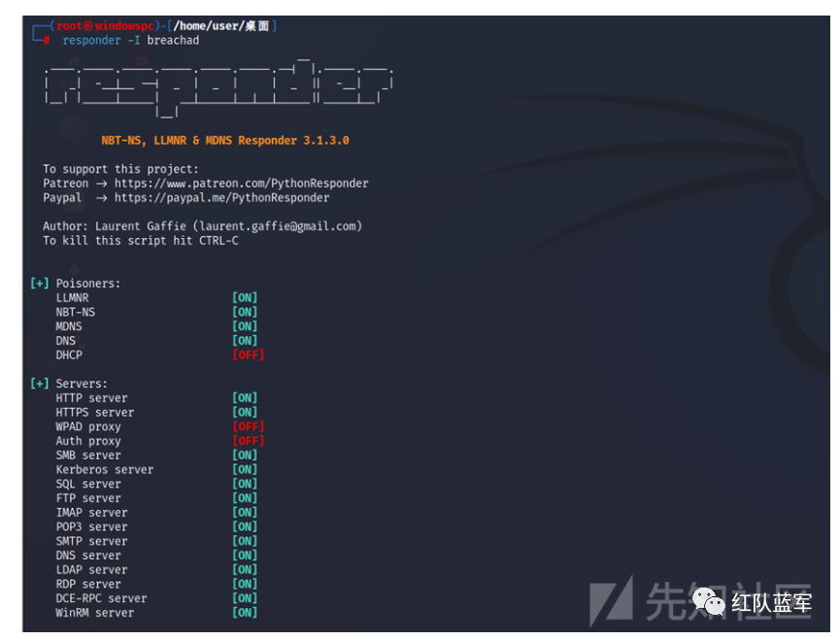Screen dimensions: 840x640
Task: Click the DNS poisoner row label
Action: coord(66,341)
